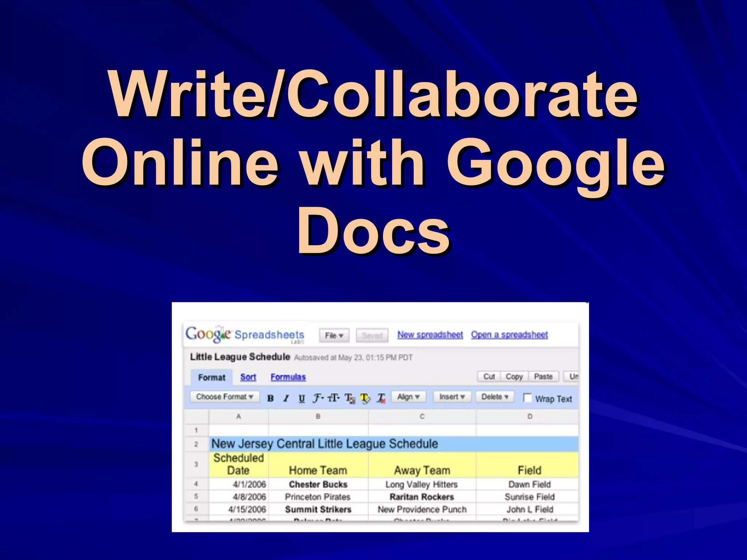Click the Underline formatting icon
Image resolution: width=747 pixels, height=560 pixels.
[x=302, y=398]
